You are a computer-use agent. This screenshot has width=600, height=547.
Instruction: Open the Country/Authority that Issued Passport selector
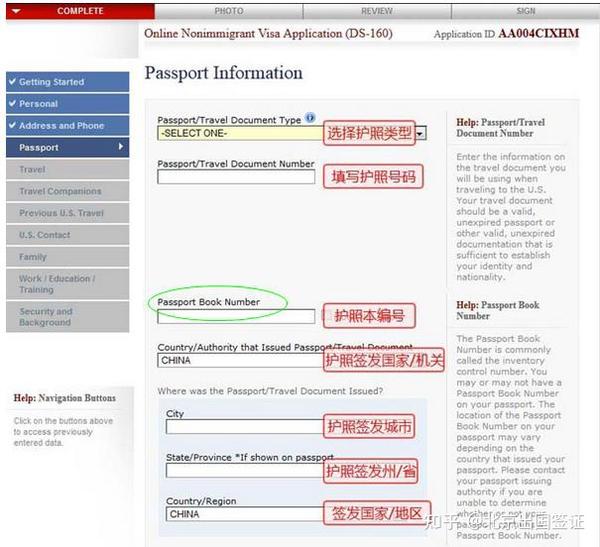[x=241, y=361]
